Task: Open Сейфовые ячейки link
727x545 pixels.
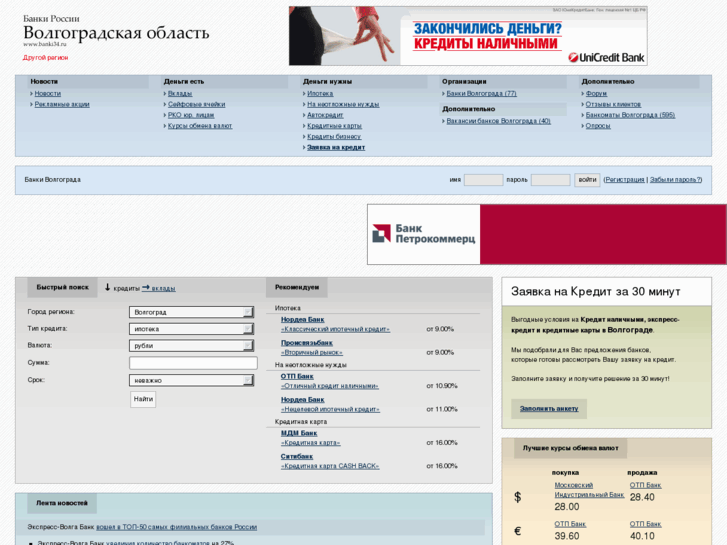Action: pyautogui.click(x=197, y=104)
